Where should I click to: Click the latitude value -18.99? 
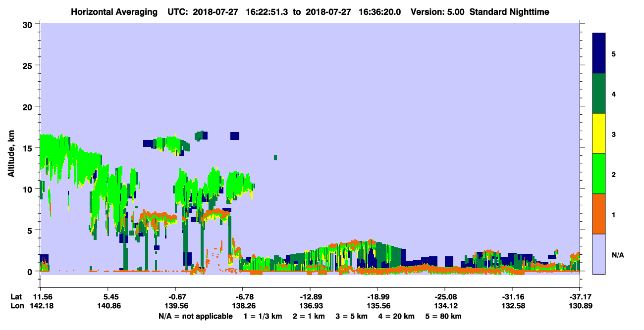coord(377,297)
